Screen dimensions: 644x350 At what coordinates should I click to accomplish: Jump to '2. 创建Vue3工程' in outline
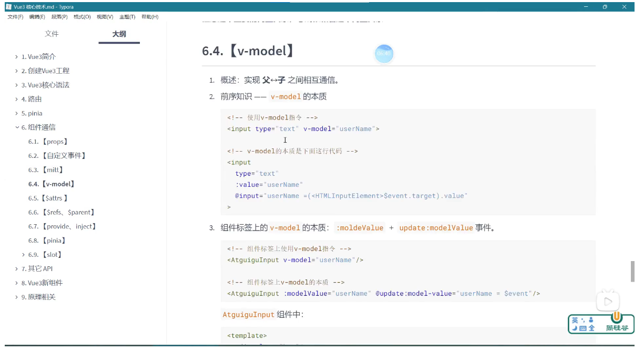(x=45, y=71)
